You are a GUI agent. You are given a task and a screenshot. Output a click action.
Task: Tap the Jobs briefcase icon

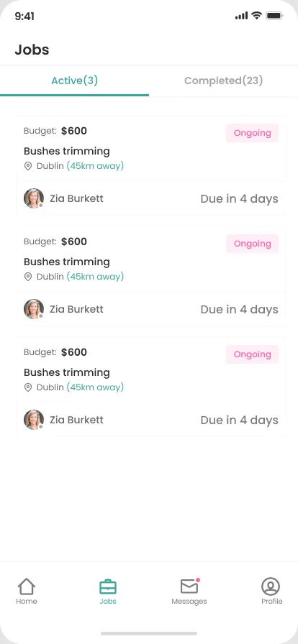pos(108,586)
